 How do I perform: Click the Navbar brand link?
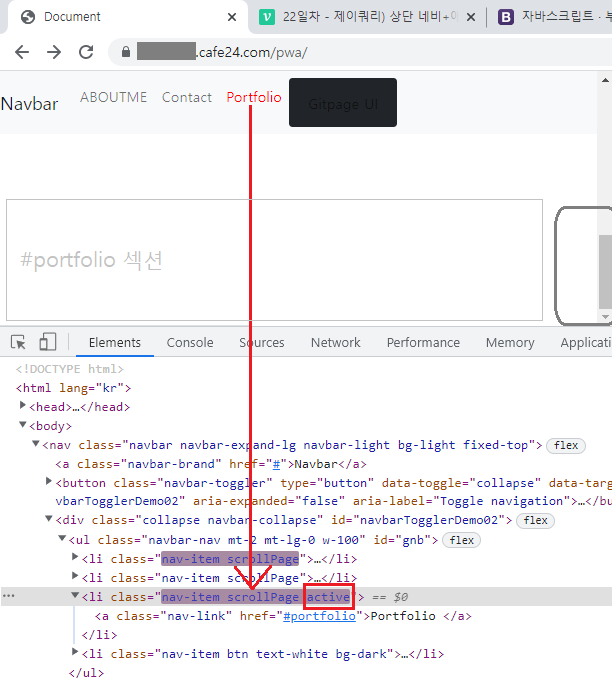(x=29, y=104)
